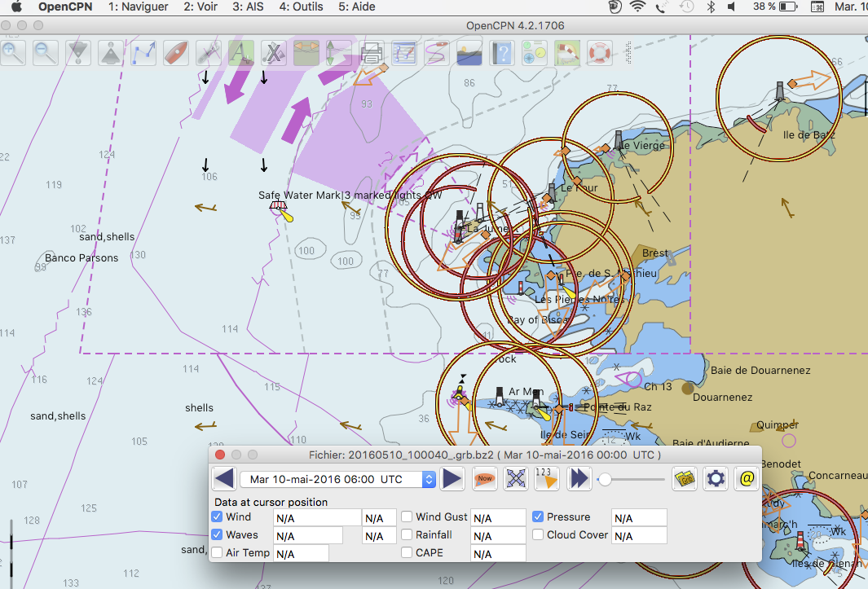Click the CAPE N/A value field
This screenshot has height=589, width=868.
498,554
